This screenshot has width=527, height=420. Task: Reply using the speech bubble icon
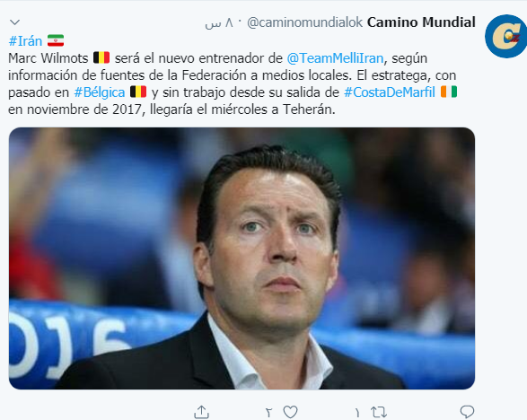click(x=467, y=412)
